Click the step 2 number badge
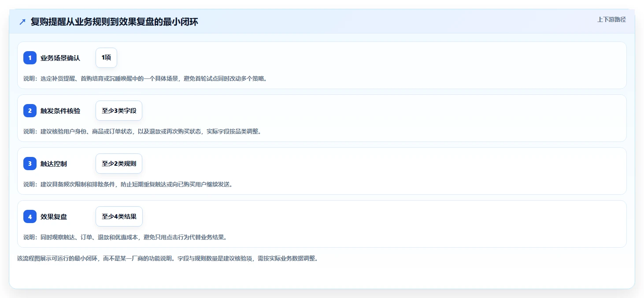 30,111
